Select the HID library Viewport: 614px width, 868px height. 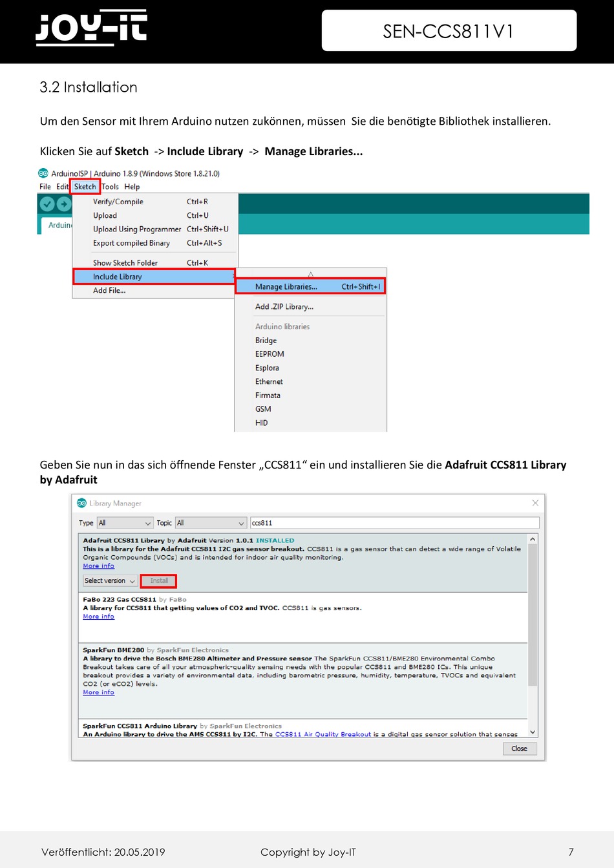pyautogui.click(x=310, y=423)
